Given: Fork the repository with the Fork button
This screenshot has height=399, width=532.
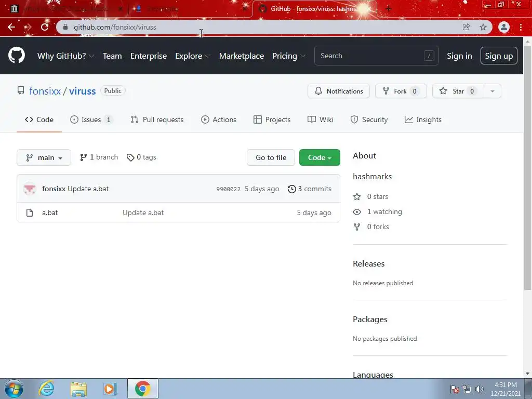Looking at the screenshot, I should pos(401,91).
